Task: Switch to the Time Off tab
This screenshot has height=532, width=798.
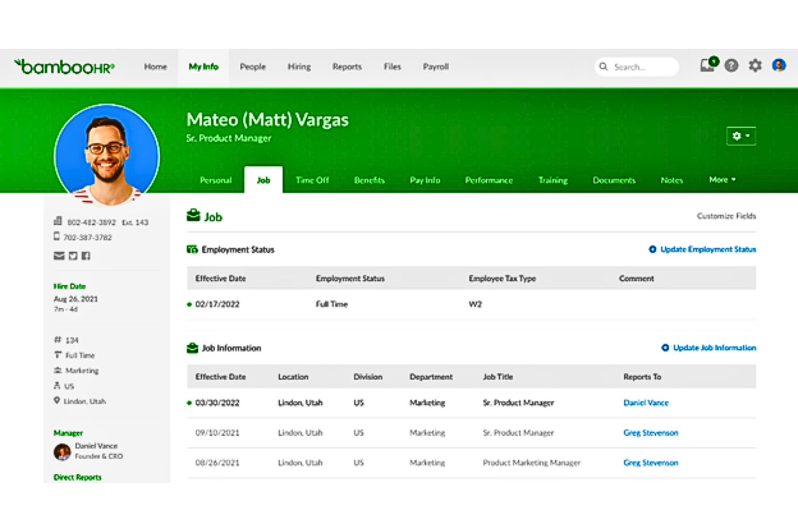Action: (312, 180)
